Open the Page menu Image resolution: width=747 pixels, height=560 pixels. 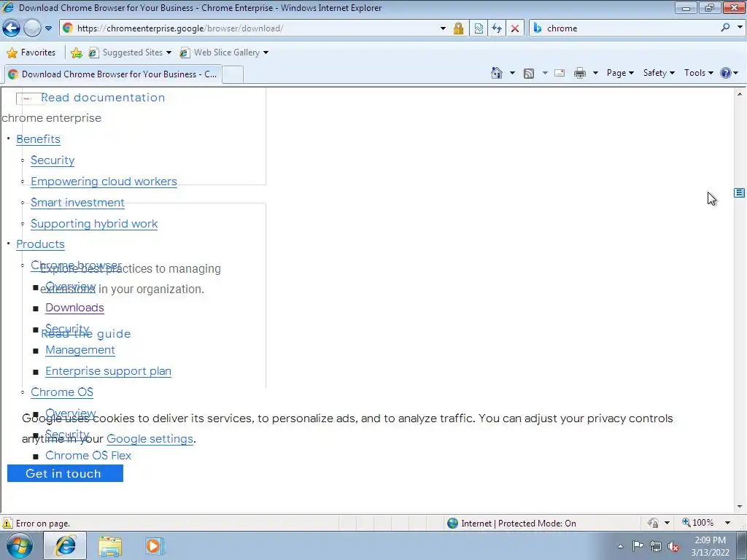pyautogui.click(x=620, y=73)
